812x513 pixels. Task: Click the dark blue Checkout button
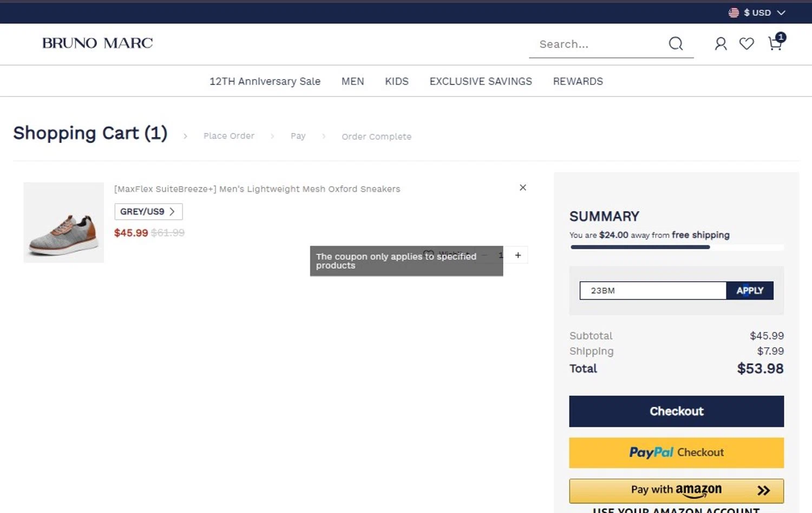(x=676, y=411)
